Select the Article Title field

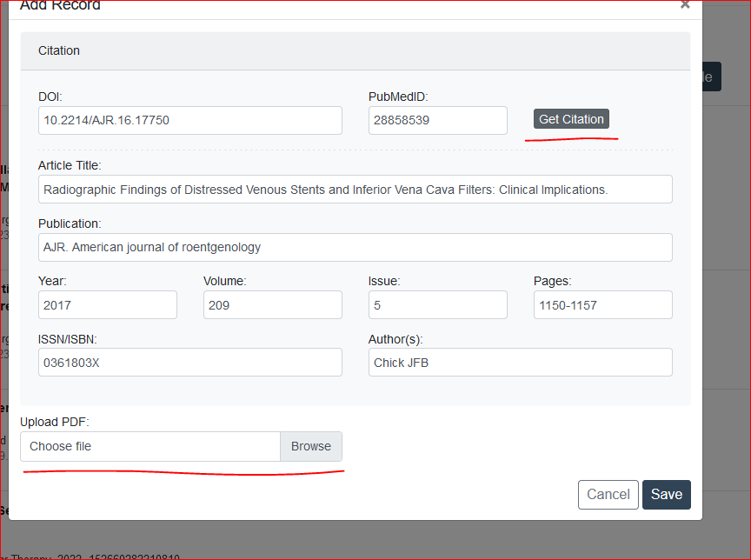[356, 190]
